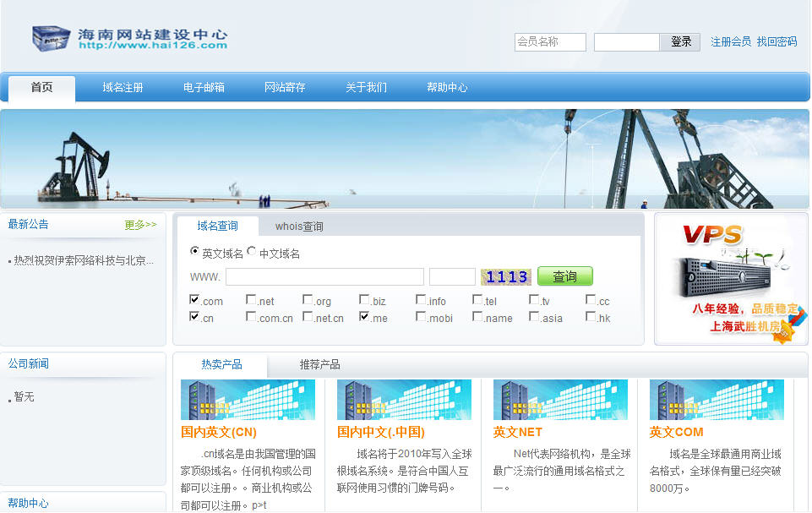812x513 pixels.
Task: Select the 英文域名 radio button
Action: (195, 252)
